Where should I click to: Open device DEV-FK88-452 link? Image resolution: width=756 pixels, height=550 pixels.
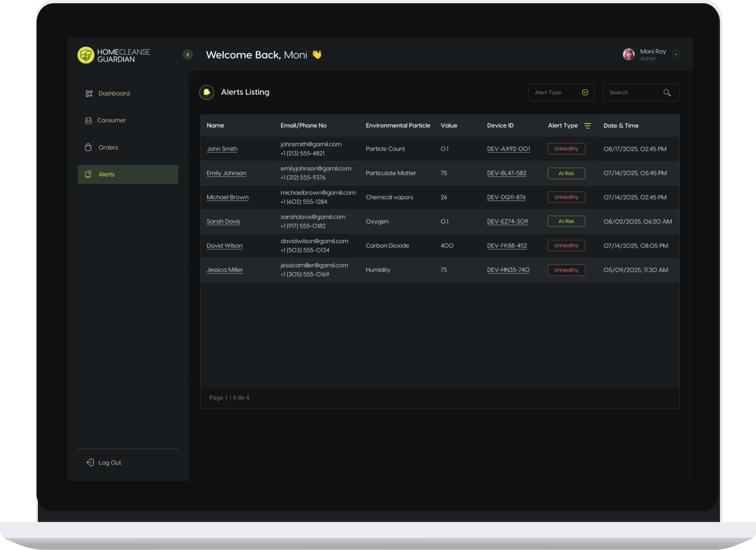pyautogui.click(x=507, y=246)
